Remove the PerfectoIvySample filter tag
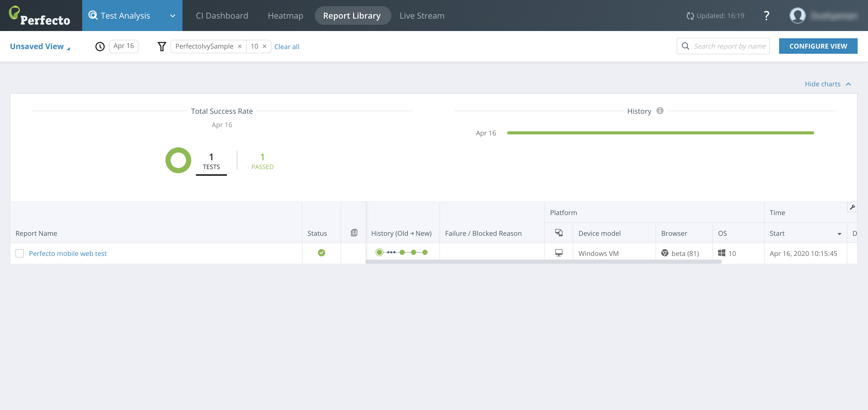 [240, 47]
